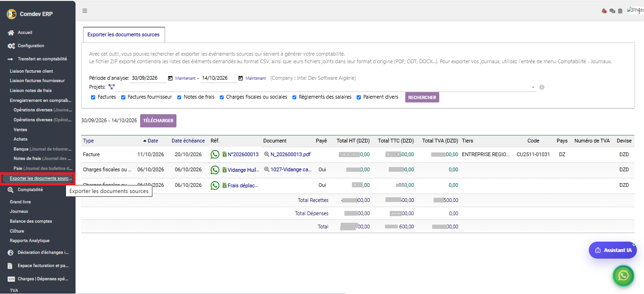644x294 pixels.
Task: Open the Assistant IA button
Action: click(x=612, y=250)
